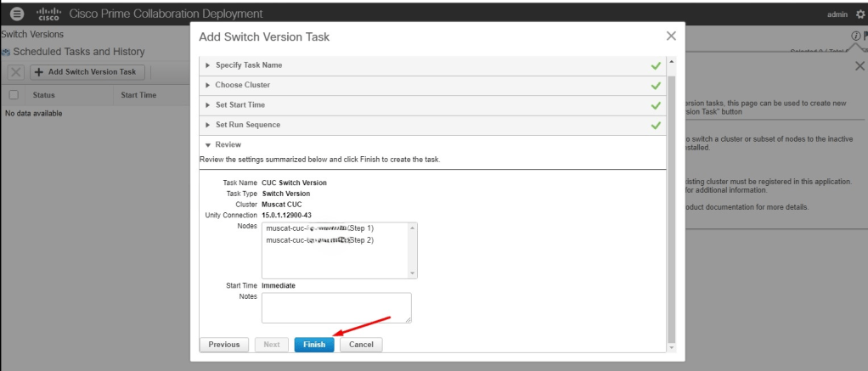Sort by the Start Time column header
The image size is (868, 371).
pyautogui.click(x=138, y=95)
